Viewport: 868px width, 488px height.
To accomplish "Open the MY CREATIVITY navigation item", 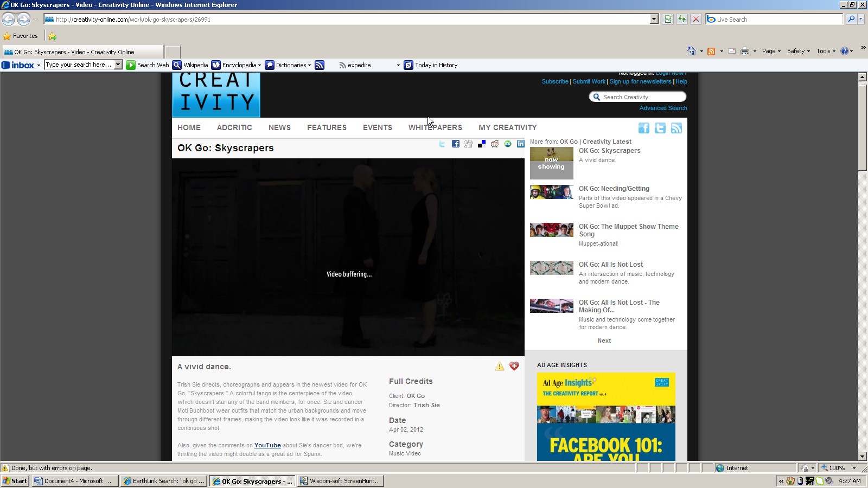I will pos(508,127).
